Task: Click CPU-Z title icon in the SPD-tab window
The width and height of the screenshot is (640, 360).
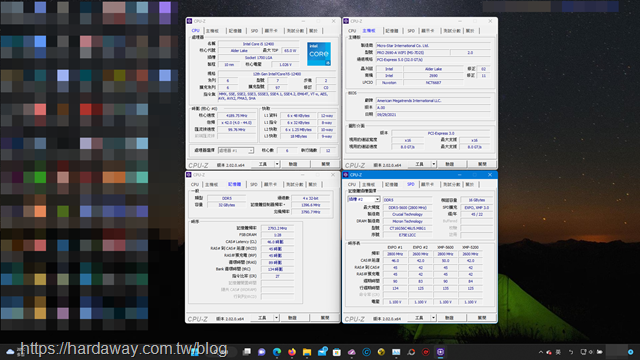Action: point(346,175)
